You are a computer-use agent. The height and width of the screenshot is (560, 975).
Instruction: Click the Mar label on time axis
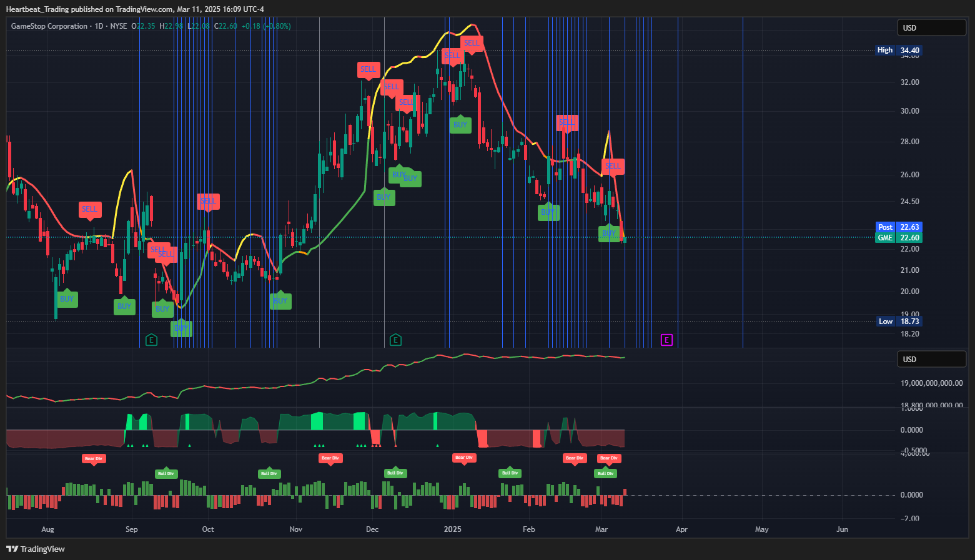pos(601,529)
